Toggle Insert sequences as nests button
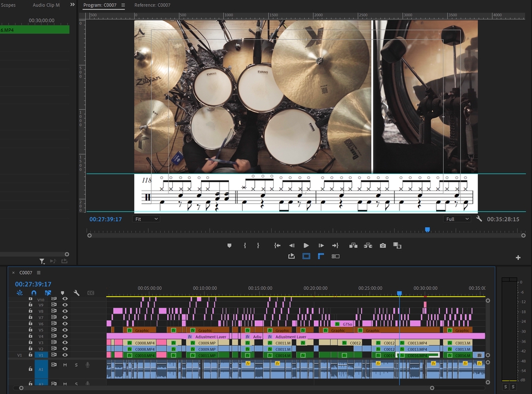The height and width of the screenshot is (394, 532). [20, 293]
